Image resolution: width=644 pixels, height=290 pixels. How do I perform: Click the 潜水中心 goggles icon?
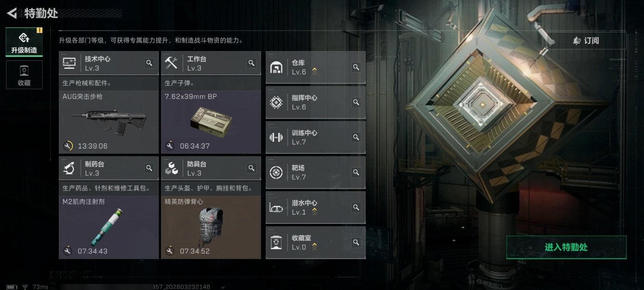click(276, 208)
